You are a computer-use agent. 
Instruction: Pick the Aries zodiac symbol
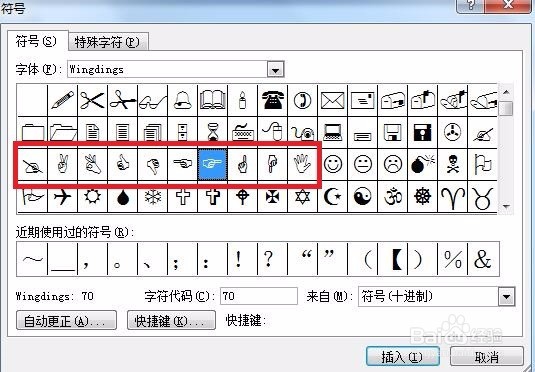[x=453, y=197]
